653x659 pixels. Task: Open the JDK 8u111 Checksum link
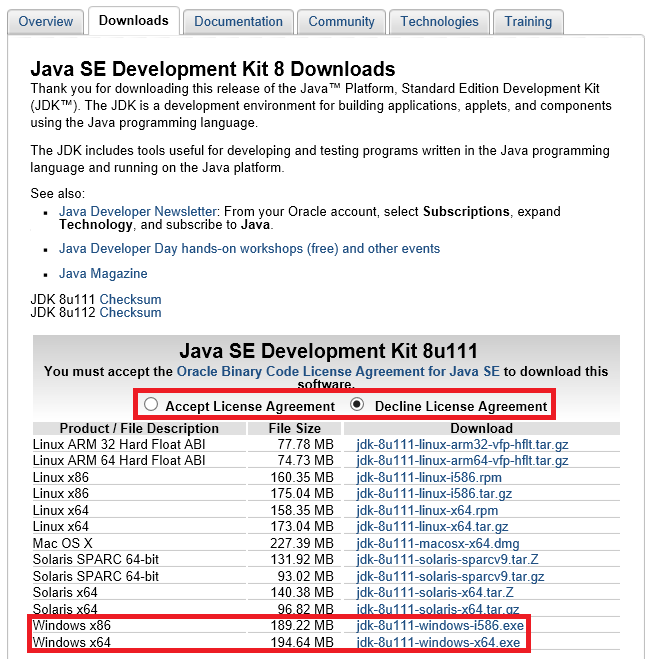point(130,300)
